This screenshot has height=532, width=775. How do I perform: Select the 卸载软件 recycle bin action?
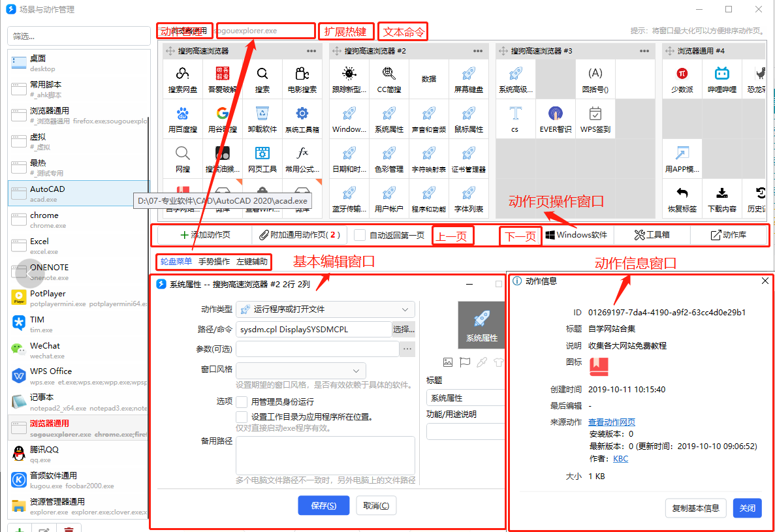[262, 119]
